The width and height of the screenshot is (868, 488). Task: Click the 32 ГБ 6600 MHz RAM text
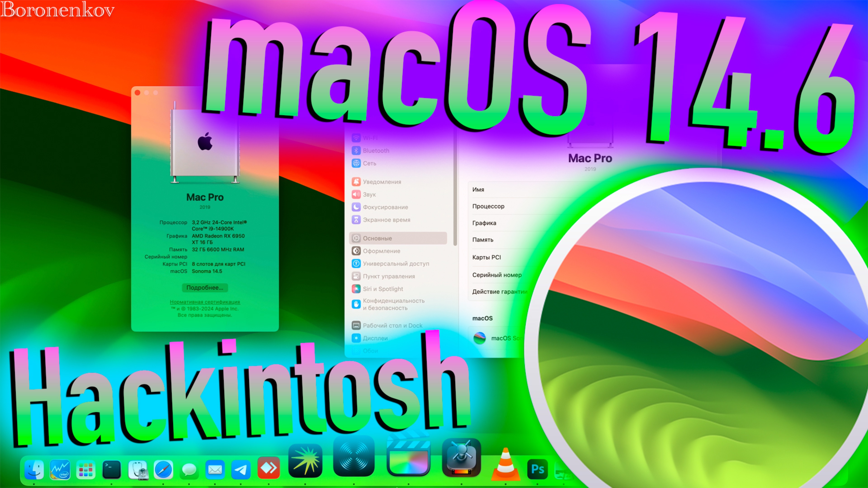tap(218, 250)
